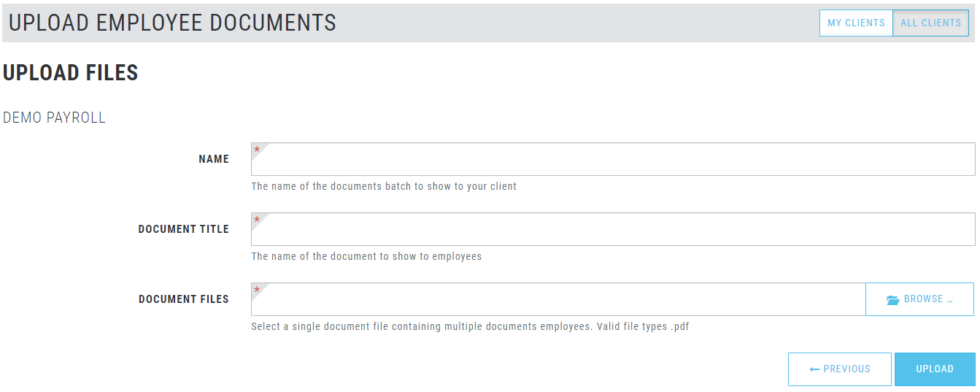Viewport: 980px width, 392px height.
Task: Click the DOCUMENT FILES label
Action: click(184, 299)
